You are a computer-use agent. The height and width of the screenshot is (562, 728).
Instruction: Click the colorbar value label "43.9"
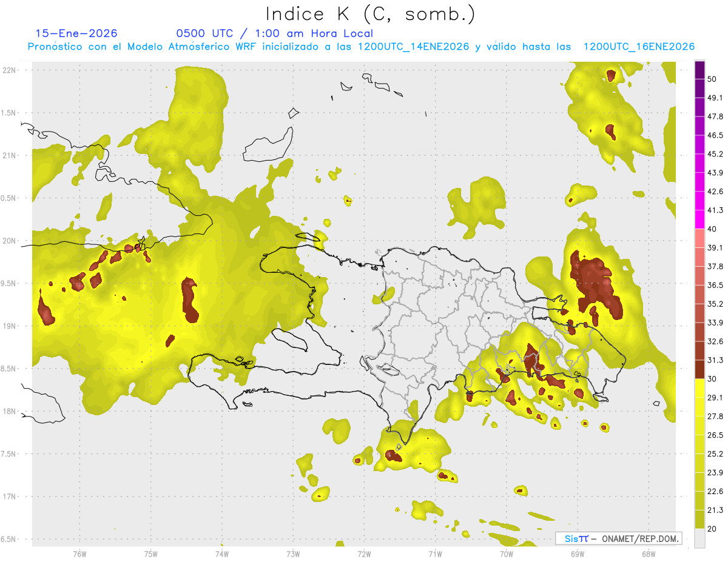pyautogui.click(x=715, y=173)
